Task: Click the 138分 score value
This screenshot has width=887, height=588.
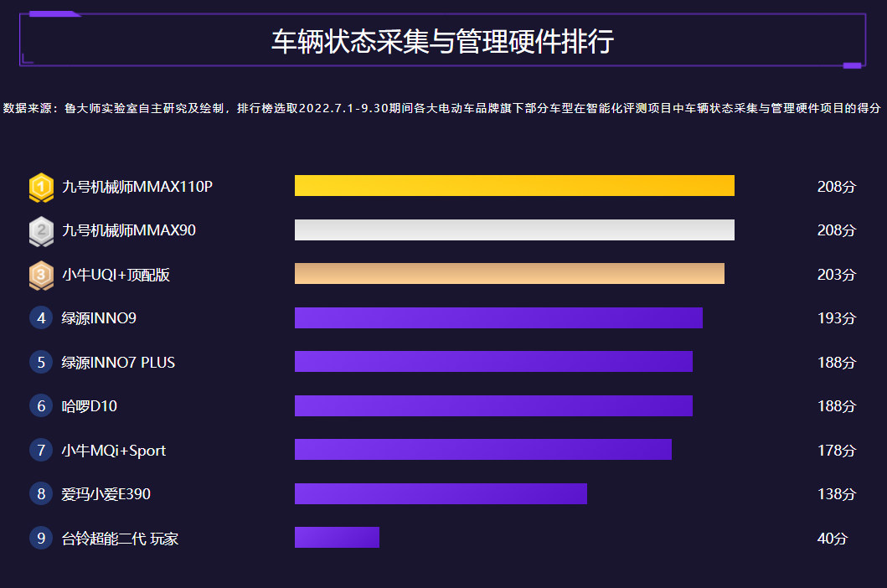Action: [837, 494]
